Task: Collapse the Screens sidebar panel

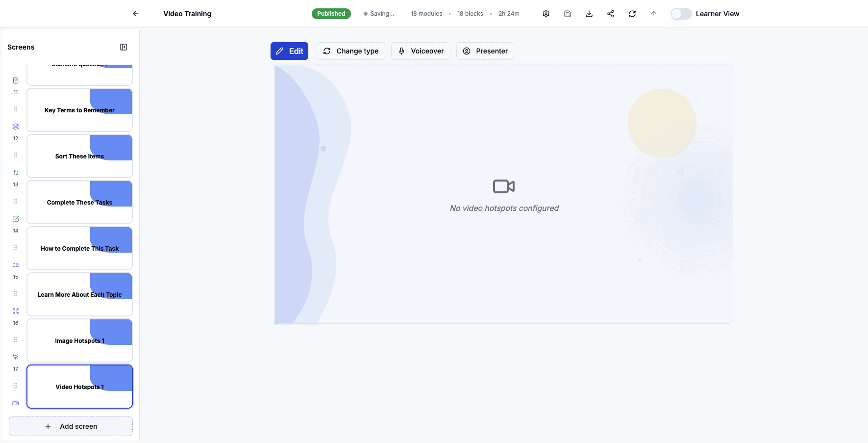Action: tap(124, 47)
